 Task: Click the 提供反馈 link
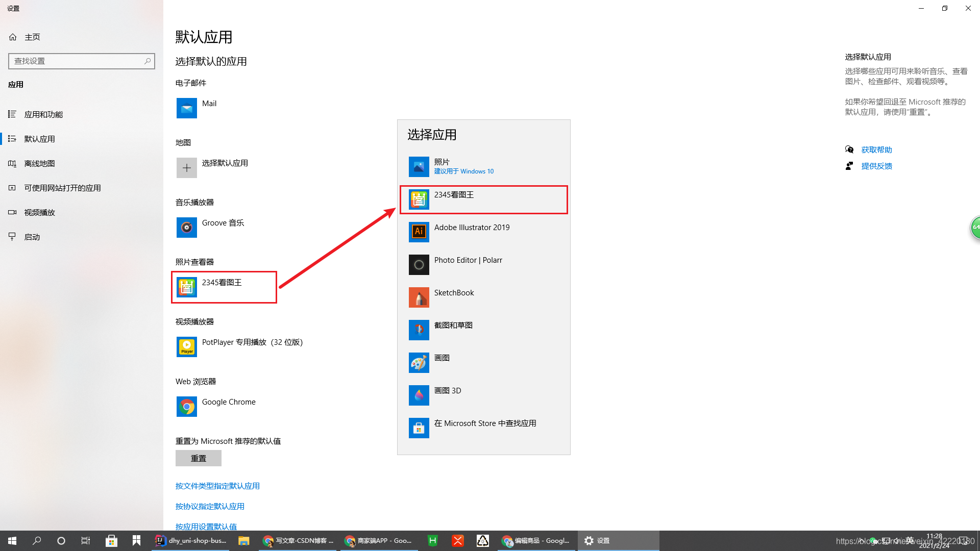tap(876, 166)
